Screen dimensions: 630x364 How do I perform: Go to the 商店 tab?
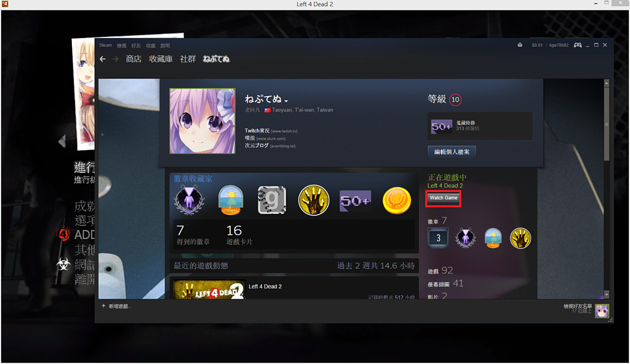pos(134,59)
